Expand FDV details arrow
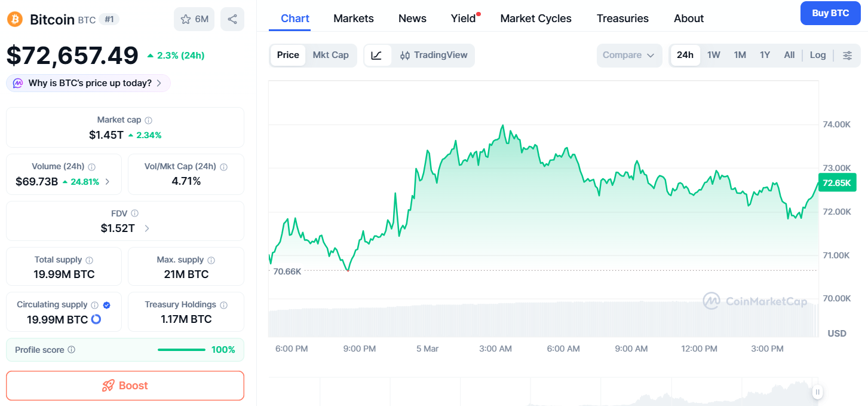Image resolution: width=868 pixels, height=406 pixels. point(147,228)
